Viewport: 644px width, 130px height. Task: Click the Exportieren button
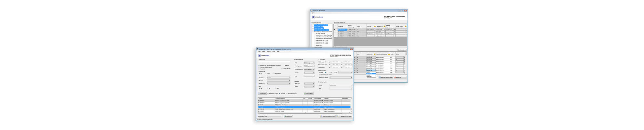point(288,116)
